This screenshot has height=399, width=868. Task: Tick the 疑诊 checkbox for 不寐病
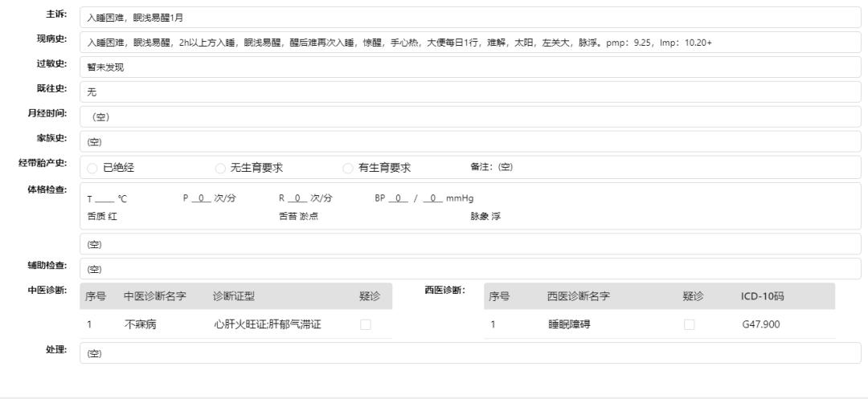pos(366,324)
